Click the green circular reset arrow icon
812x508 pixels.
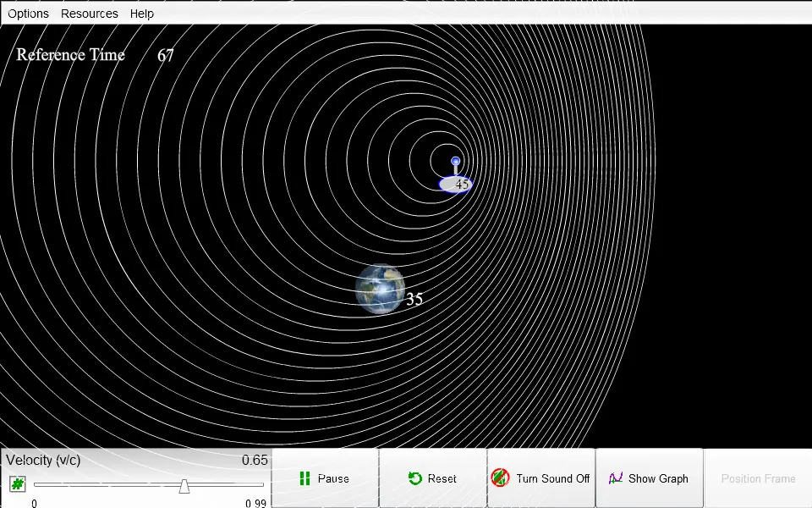point(414,478)
